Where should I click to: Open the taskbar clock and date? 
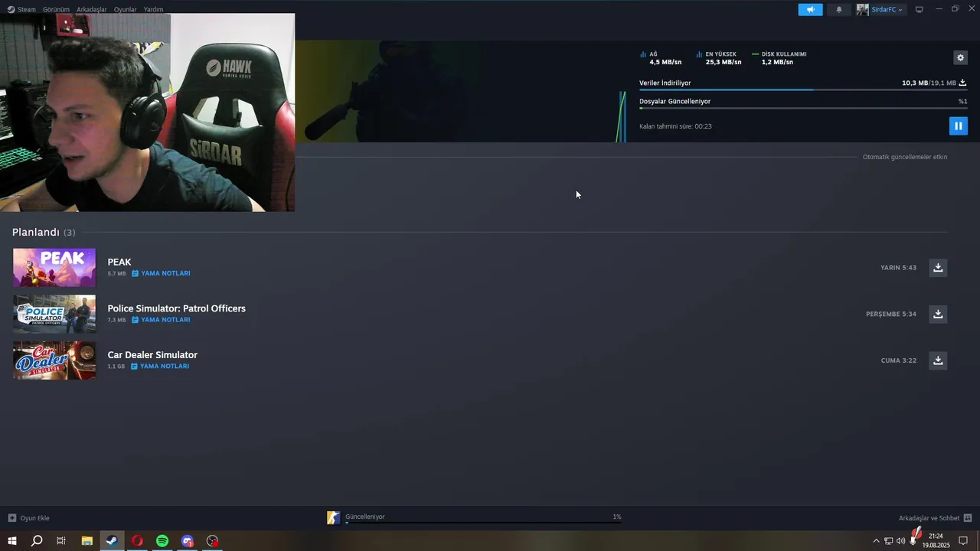pyautogui.click(x=936, y=541)
